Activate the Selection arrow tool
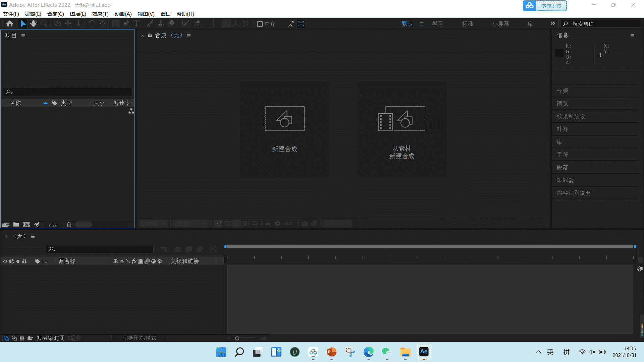644x362 pixels. 23,23
